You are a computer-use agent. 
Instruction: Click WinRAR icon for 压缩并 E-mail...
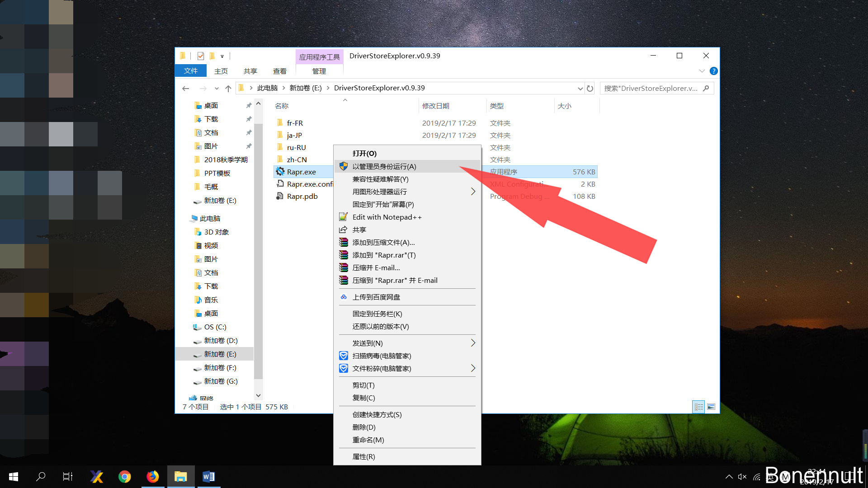[x=344, y=267]
